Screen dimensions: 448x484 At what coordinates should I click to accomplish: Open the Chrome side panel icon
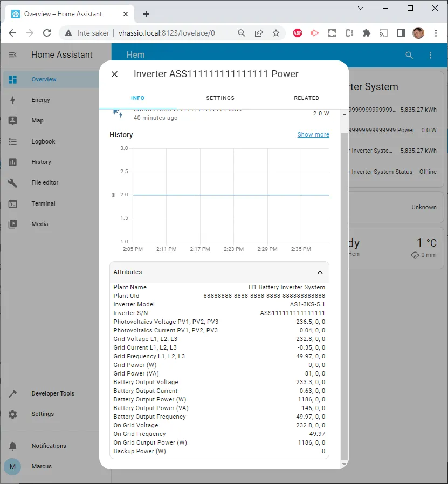coord(401,33)
